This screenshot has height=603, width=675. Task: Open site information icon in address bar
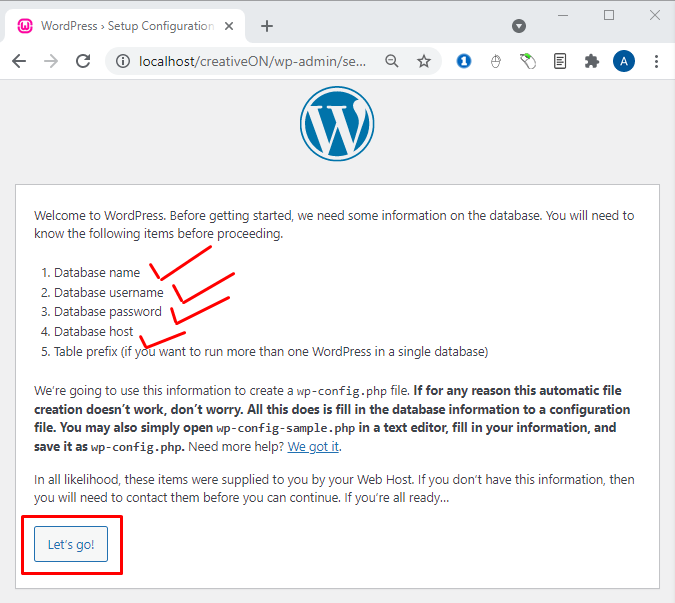pos(123,61)
